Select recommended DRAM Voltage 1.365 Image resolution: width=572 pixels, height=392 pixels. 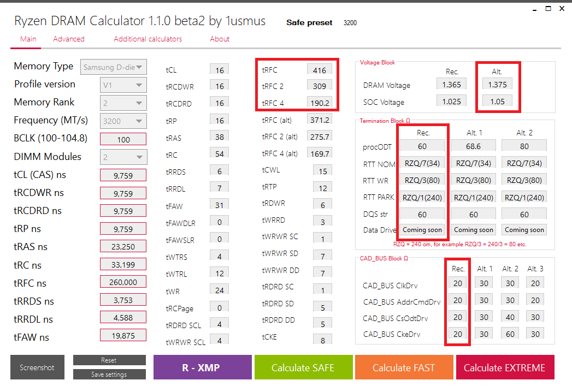pos(451,84)
